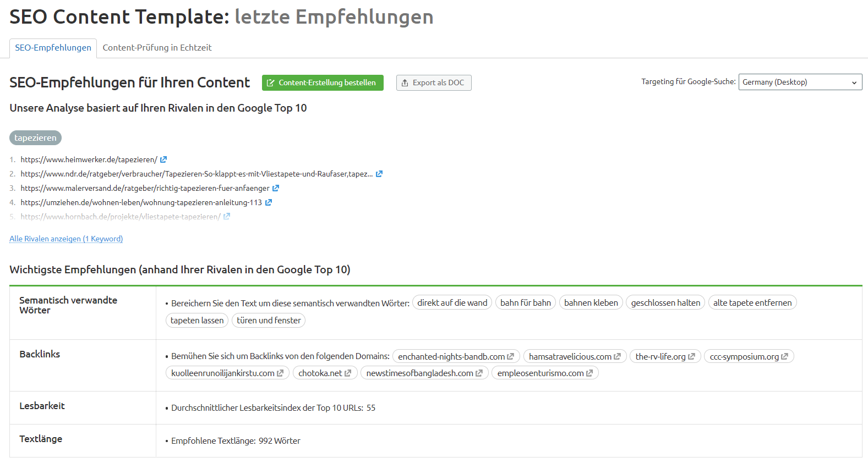Open kuolleenrunoilijankirstu.com backlink domain
868x463 pixels.
coord(223,373)
